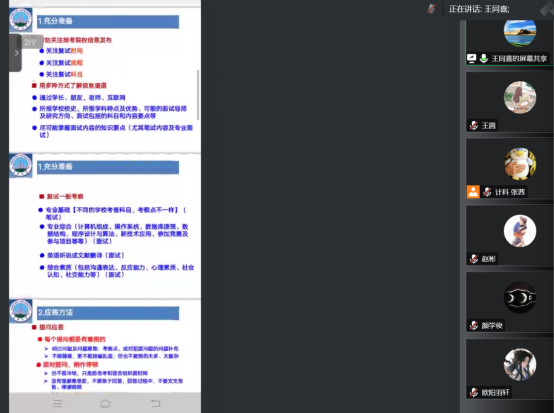Image resolution: width=554 pixels, height=413 pixels.
Task: Expand the side panel chevron arrow
Action: [16, 53]
